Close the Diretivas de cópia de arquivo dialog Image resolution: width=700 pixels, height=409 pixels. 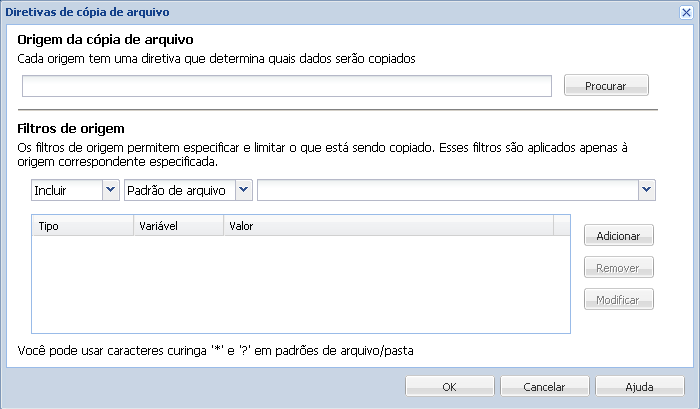pyautogui.click(x=685, y=12)
